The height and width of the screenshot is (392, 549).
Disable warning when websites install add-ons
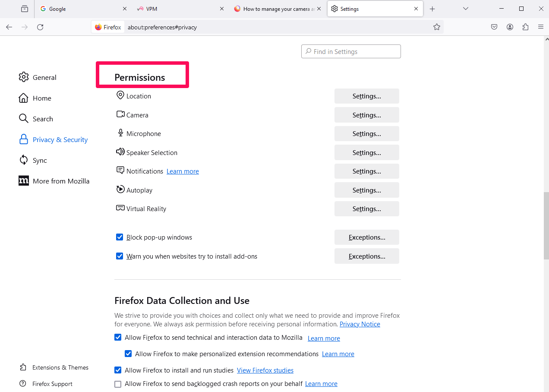pyautogui.click(x=120, y=256)
